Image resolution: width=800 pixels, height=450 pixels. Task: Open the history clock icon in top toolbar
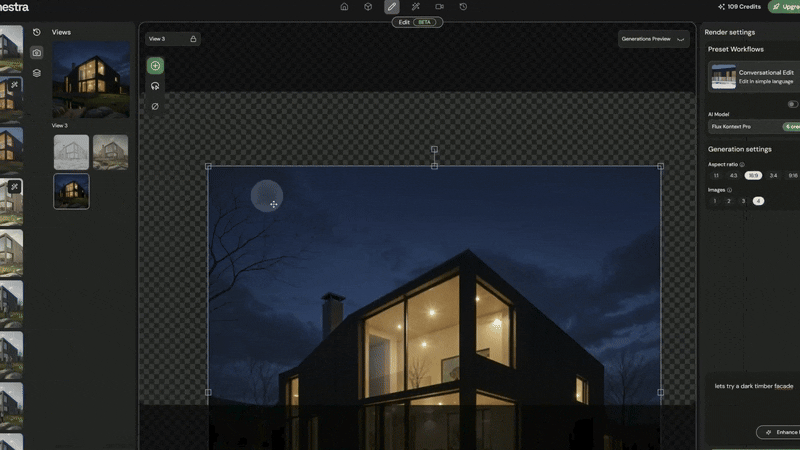pos(463,7)
